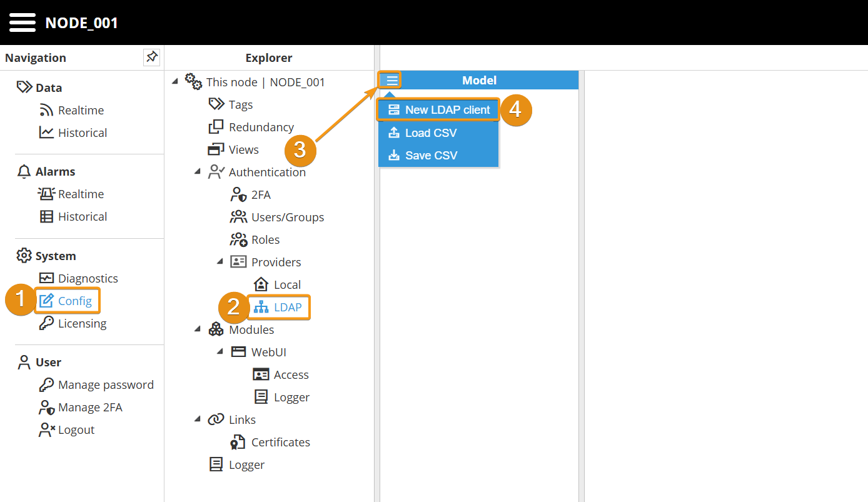868x502 pixels.
Task: Pin the Navigation panel
Action: (x=151, y=58)
